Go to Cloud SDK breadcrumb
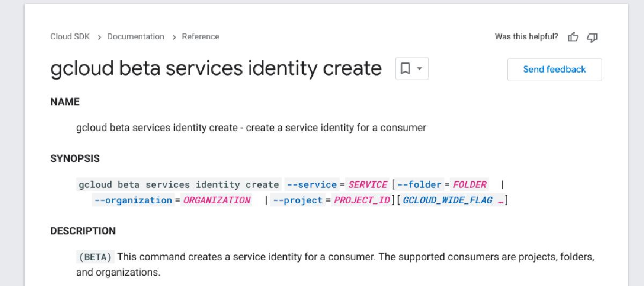644x286 pixels. tap(70, 37)
